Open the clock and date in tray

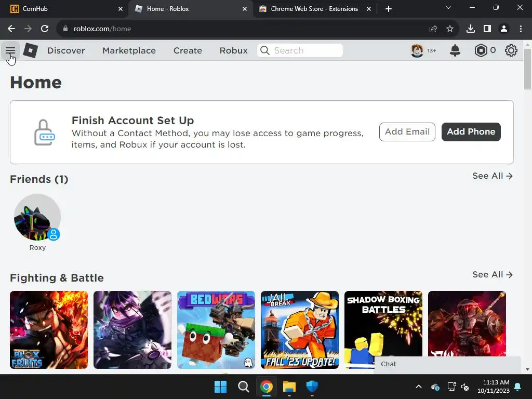[x=494, y=387]
